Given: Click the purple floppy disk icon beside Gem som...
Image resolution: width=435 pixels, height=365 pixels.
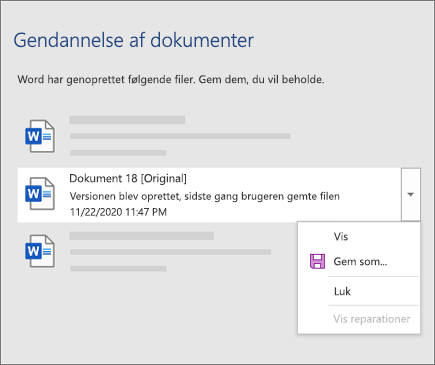Looking at the screenshot, I should click(x=317, y=261).
